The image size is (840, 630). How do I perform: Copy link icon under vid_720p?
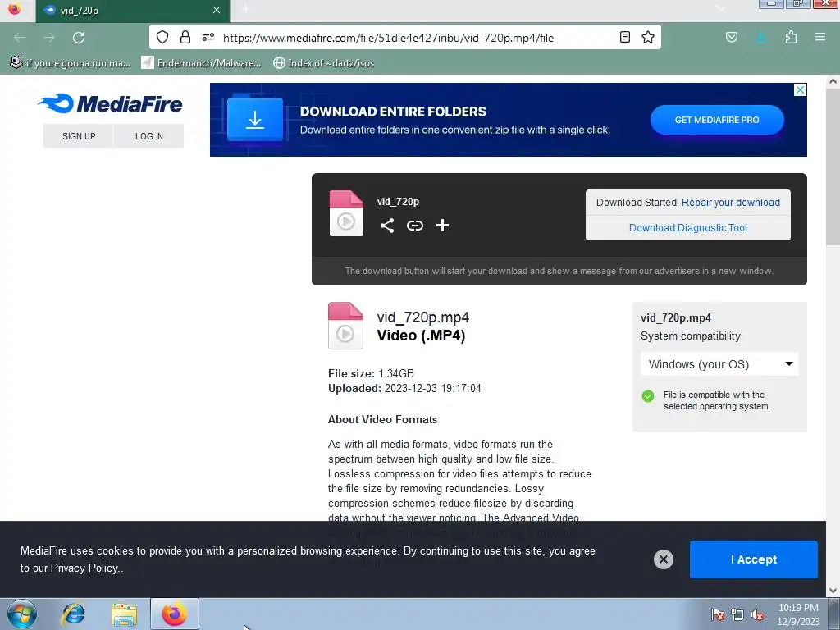point(414,226)
